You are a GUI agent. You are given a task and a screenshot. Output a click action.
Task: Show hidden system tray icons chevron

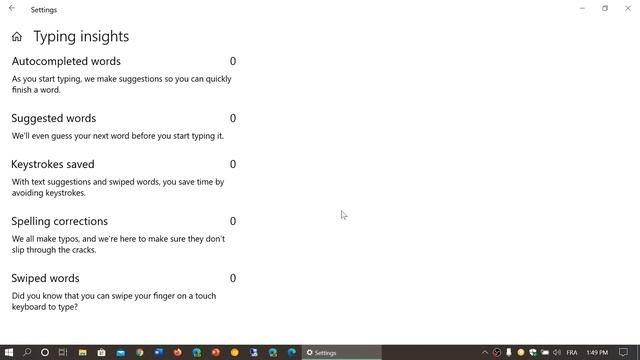pyautogui.click(x=484, y=352)
